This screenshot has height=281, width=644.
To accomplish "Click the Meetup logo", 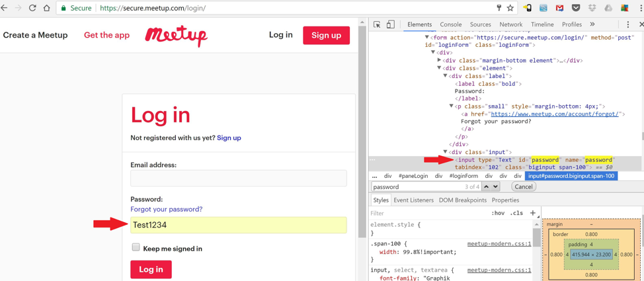I will point(176,36).
